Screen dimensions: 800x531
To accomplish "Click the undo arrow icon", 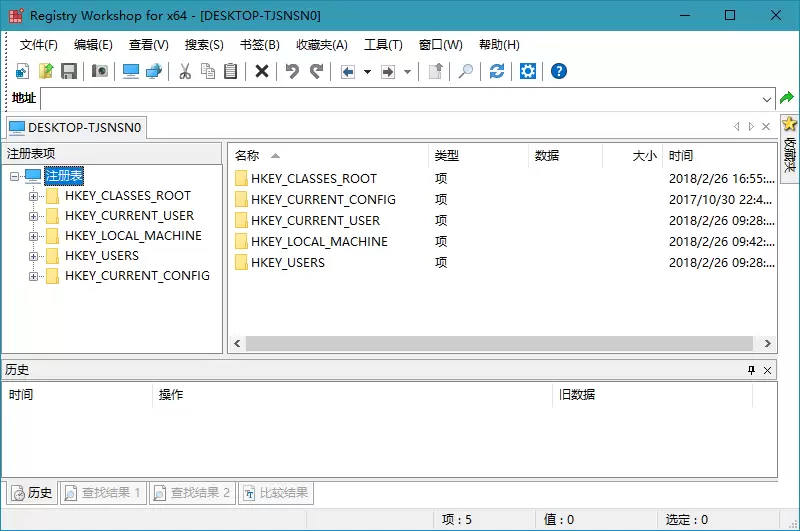I will point(292,71).
